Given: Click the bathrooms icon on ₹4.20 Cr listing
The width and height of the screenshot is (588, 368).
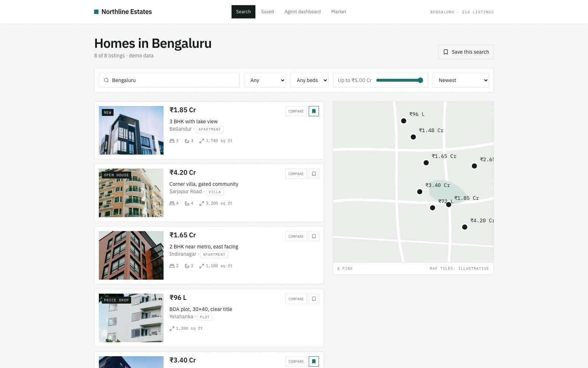Looking at the screenshot, I should (187, 204).
